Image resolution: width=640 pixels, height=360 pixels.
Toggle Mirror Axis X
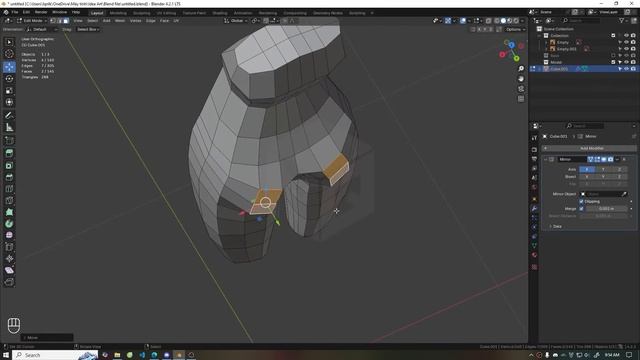(587, 169)
